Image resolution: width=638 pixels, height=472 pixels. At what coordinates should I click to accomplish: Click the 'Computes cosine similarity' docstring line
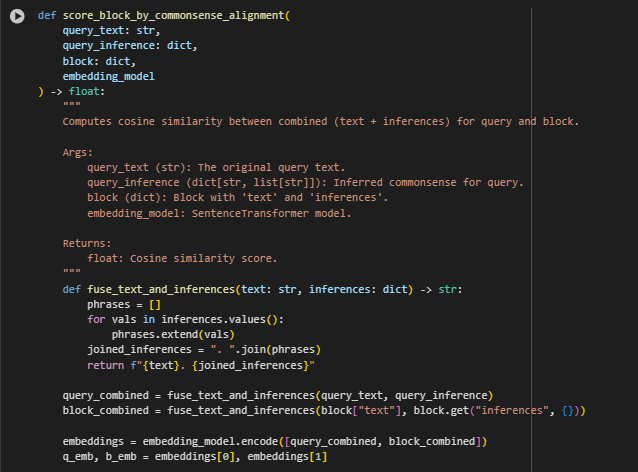pyautogui.click(x=321, y=122)
